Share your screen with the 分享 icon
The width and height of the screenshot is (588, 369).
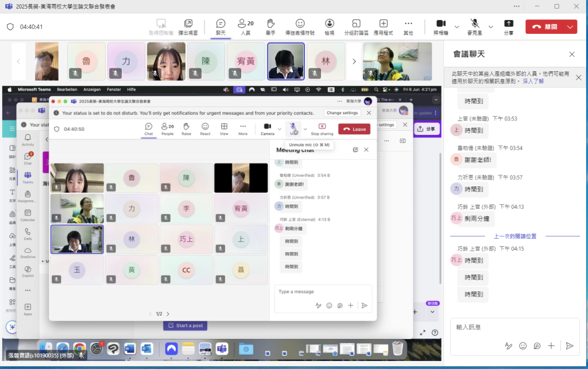(509, 28)
